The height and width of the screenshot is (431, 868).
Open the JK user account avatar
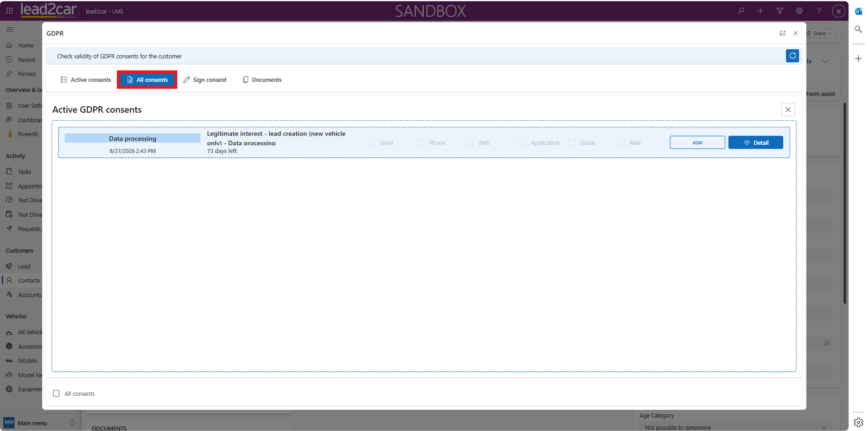click(x=839, y=11)
